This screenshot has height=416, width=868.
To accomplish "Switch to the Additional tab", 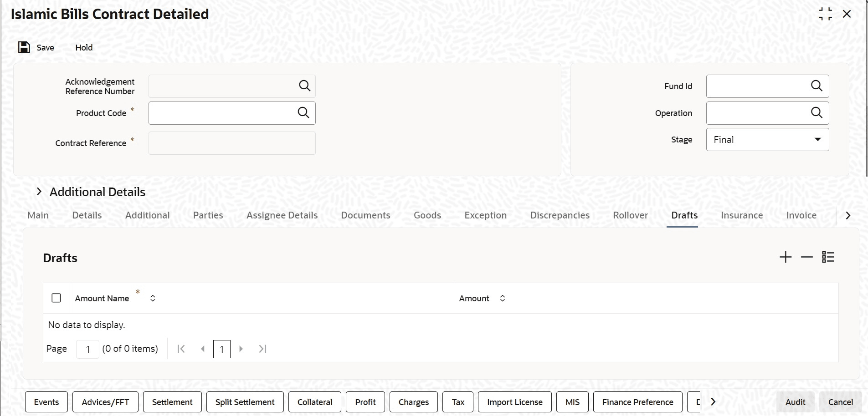I will coord(148,215).
